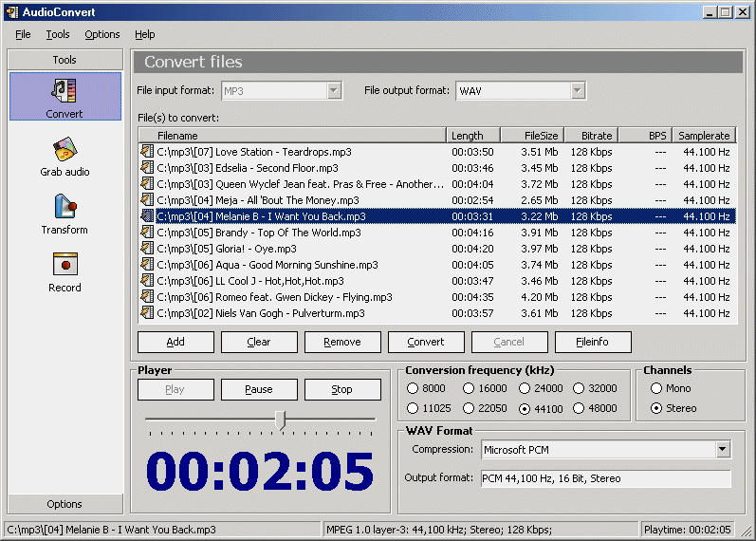Choose the Mono channel option

[655, 388]
